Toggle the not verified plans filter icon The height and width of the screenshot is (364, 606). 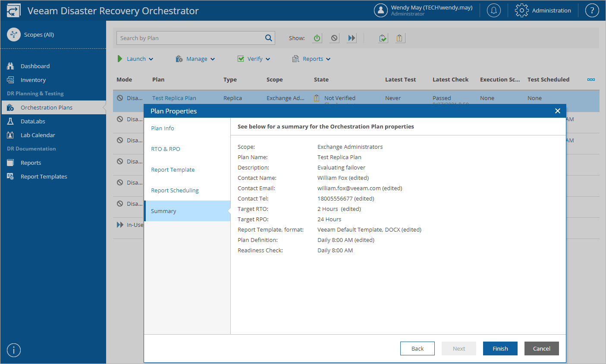pyautogui.click(x=400, y=38)
